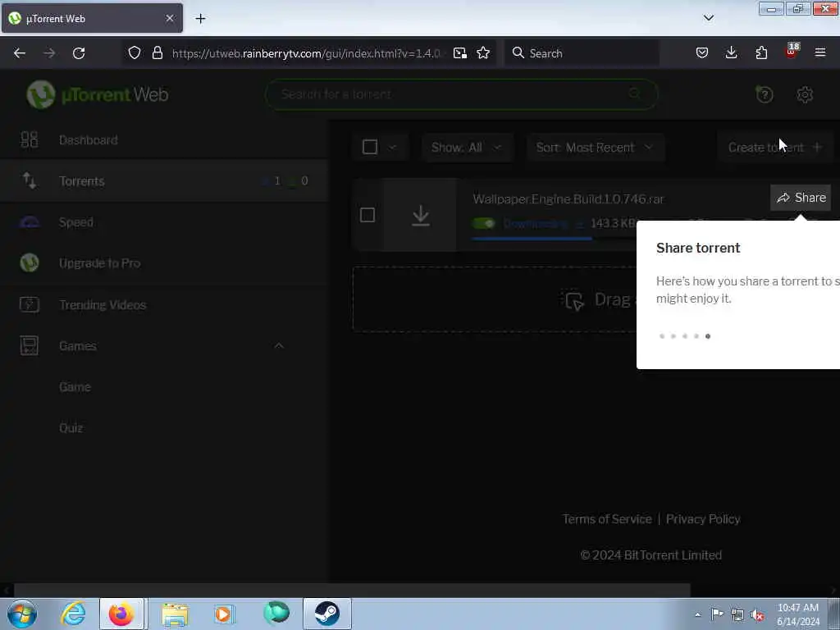
Task: Open the Privacy Policy link
Action: tap(703, 519)
